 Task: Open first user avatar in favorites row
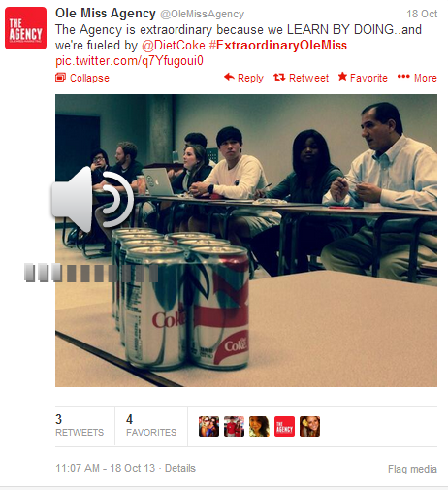[x=208, y=426]
